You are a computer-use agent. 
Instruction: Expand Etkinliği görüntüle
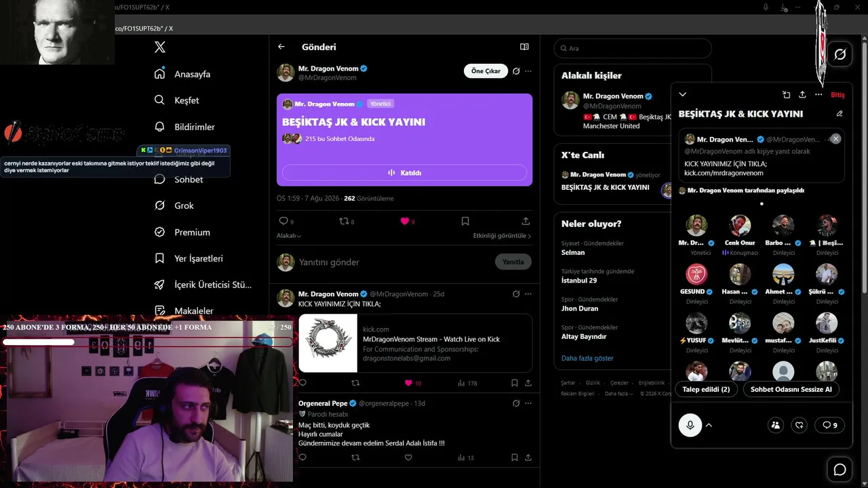point(502,236)
